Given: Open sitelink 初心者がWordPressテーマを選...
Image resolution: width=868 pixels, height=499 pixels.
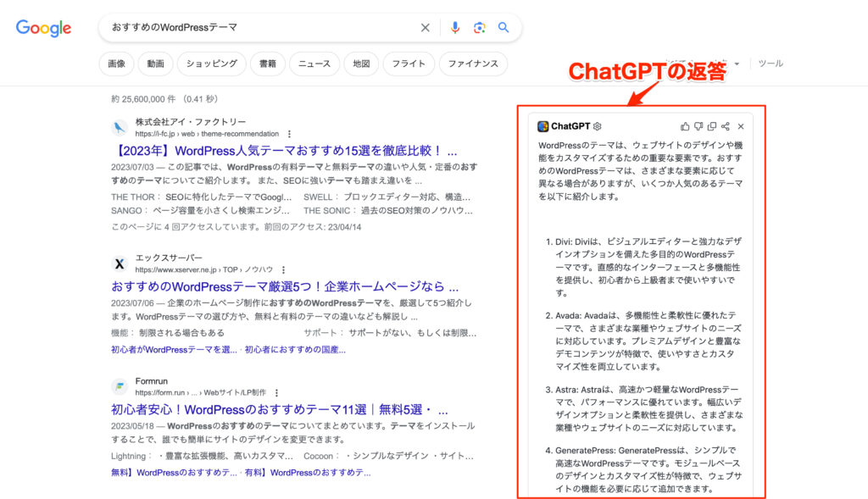Looking at the screenshot, I should [174, 350].
